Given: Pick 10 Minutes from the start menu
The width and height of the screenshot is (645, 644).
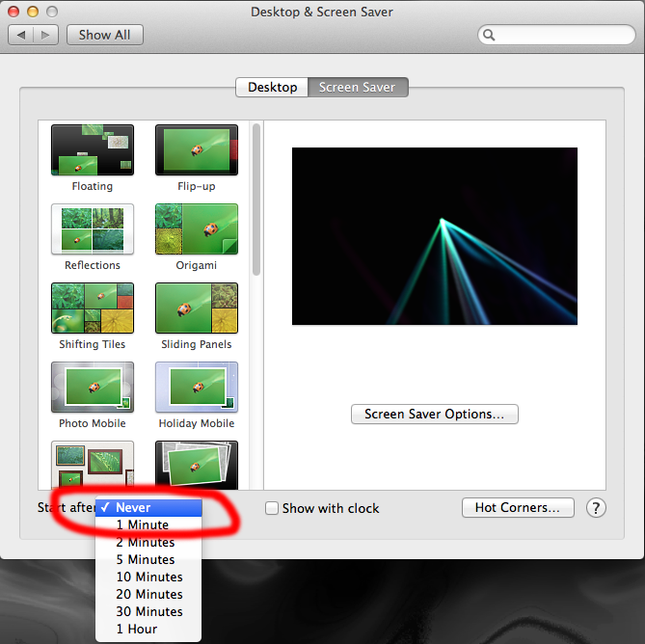Looking at the screenshot, I should (x=148, y=577).
